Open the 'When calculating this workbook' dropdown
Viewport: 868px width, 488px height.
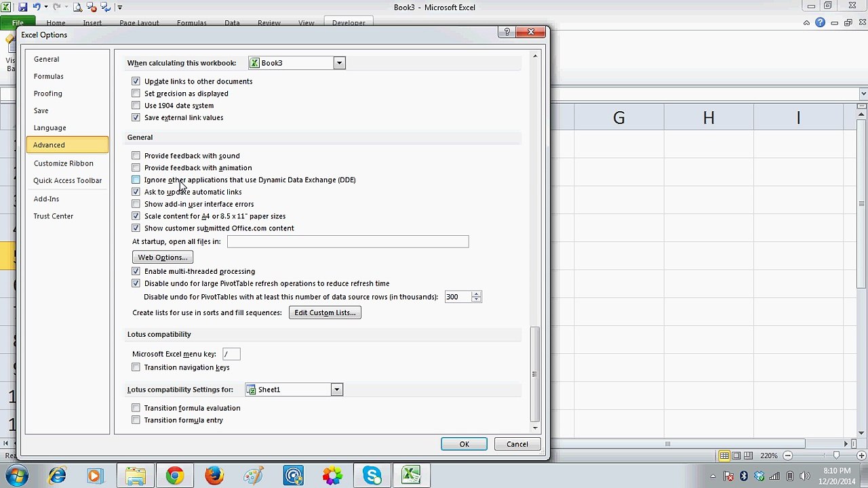tap(339, 63)
